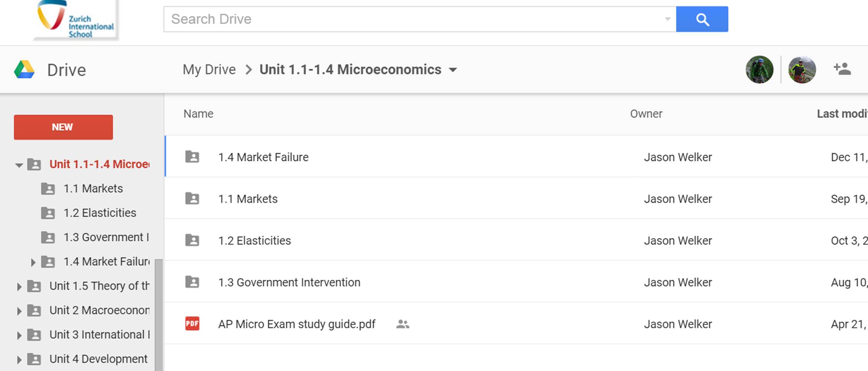The height and width of the screenshot is (371, 868).
Task: Go to My Drive in the breadcrumb
Action: point(209,70)
